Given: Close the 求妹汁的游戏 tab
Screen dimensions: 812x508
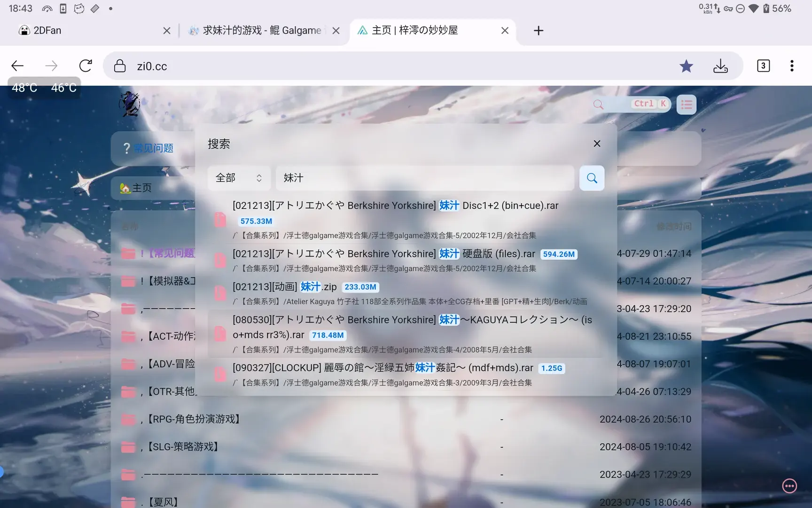Looking at the screenshot, I should point(336,31).
